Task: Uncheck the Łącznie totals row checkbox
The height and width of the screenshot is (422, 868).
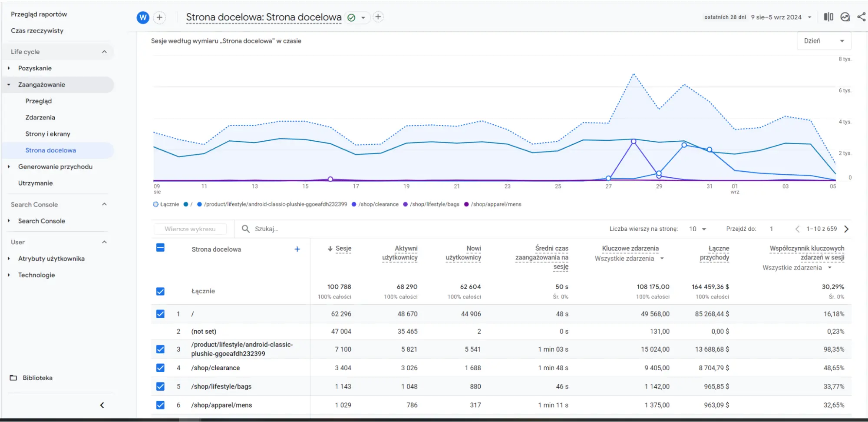Action: (160, 291)
